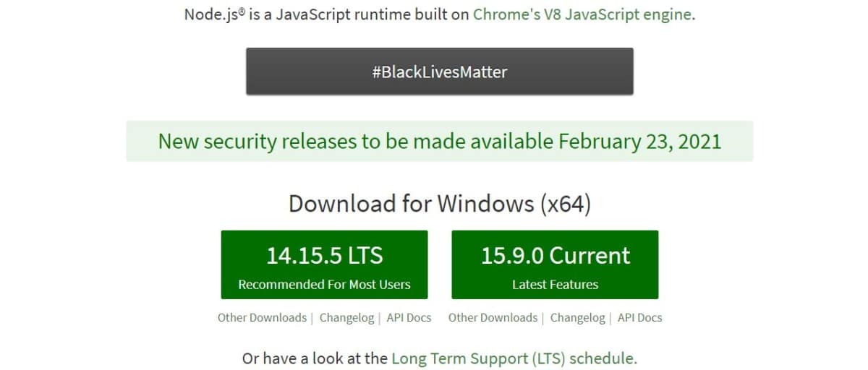Open API Docs under the Current button
Screen dimensions: 868x370
click(639, 317)
